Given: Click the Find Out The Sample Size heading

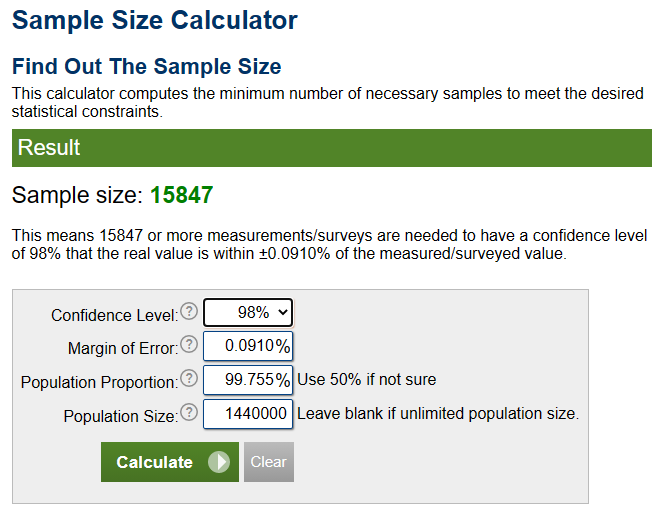Looking at the screenshot, I should pos(146,67).
